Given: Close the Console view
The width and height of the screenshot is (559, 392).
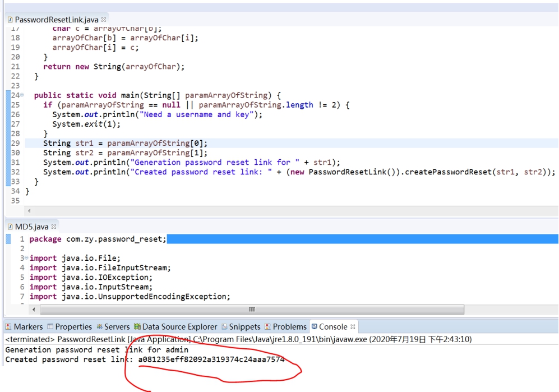Looking at the screenshot, I should (x=353, y=326).
